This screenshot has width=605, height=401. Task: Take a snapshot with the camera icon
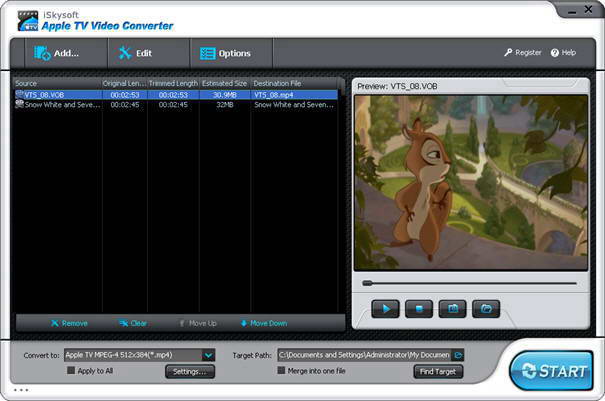pyautogui.click(x=452, y=309)
